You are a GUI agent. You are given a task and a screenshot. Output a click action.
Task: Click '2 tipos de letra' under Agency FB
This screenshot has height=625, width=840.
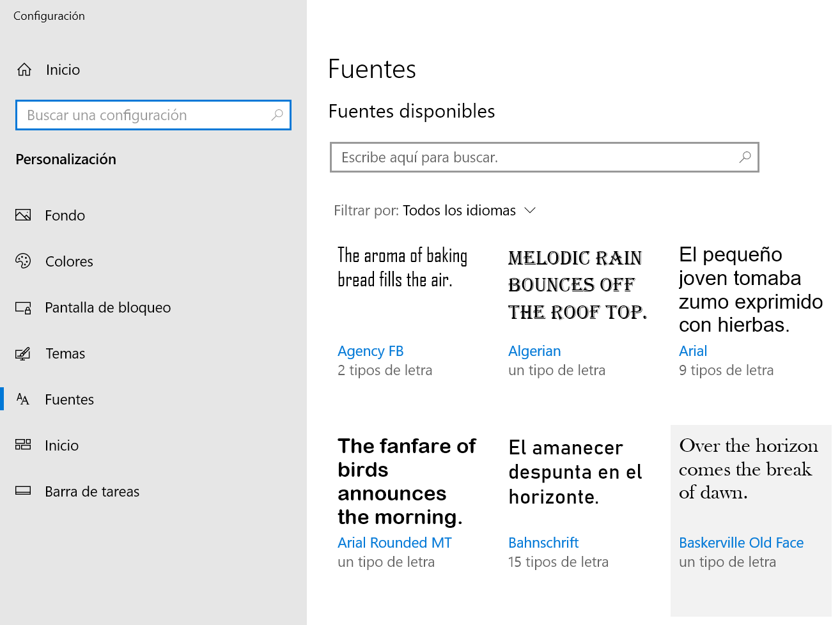(385, 370)
